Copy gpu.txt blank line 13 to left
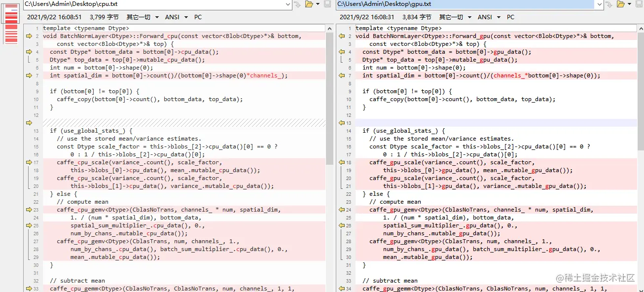This screenshot has height=292, width=644. click(341, 123)
